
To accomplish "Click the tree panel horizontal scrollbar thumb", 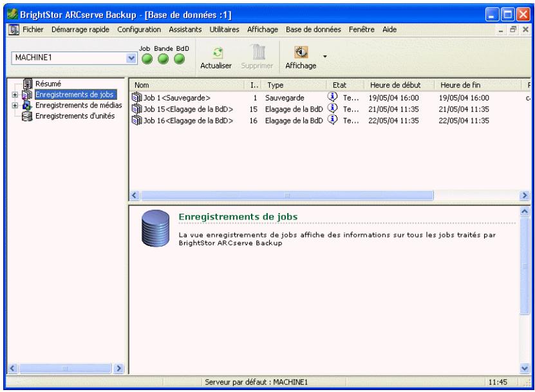I will click(65, 368).
